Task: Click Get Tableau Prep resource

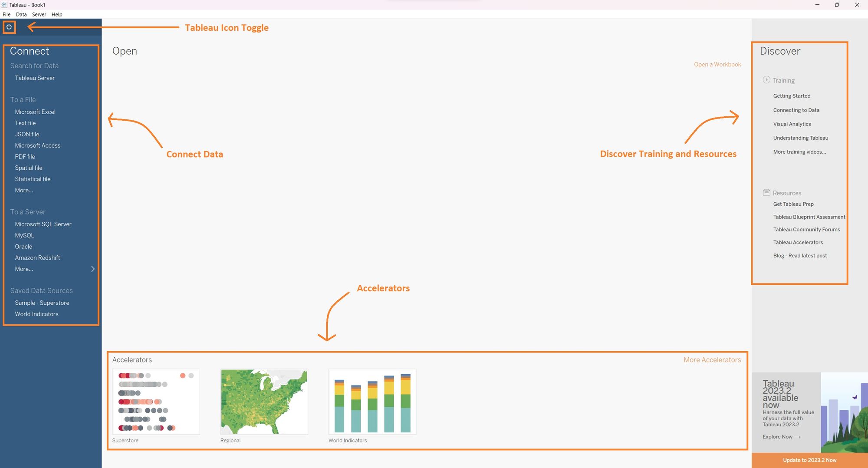Action: [x=793, y=204]
